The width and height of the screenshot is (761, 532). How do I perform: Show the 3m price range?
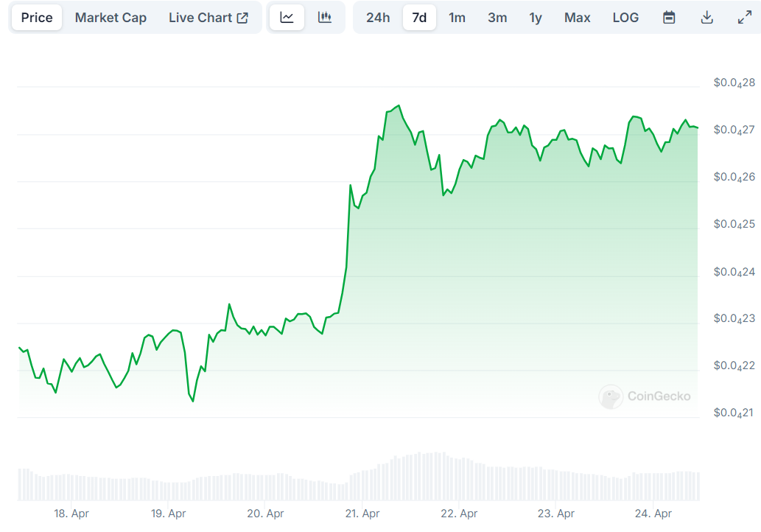497,18
